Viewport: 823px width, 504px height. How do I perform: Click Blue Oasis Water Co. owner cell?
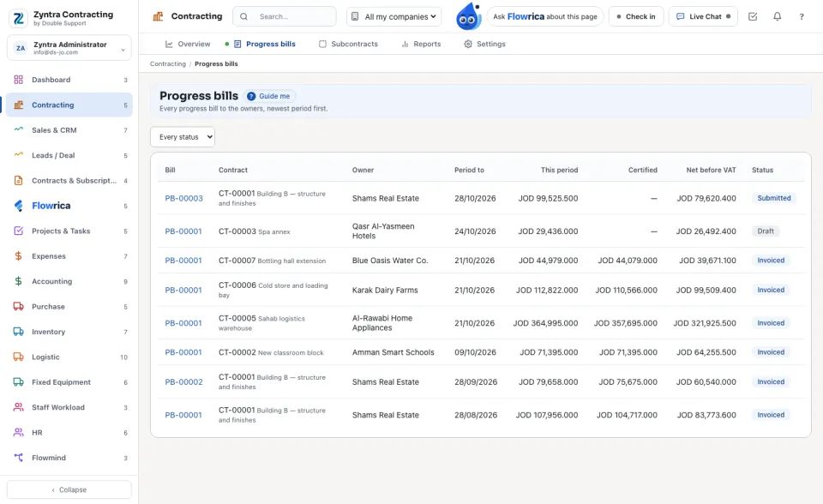click(x=390, y=261)
